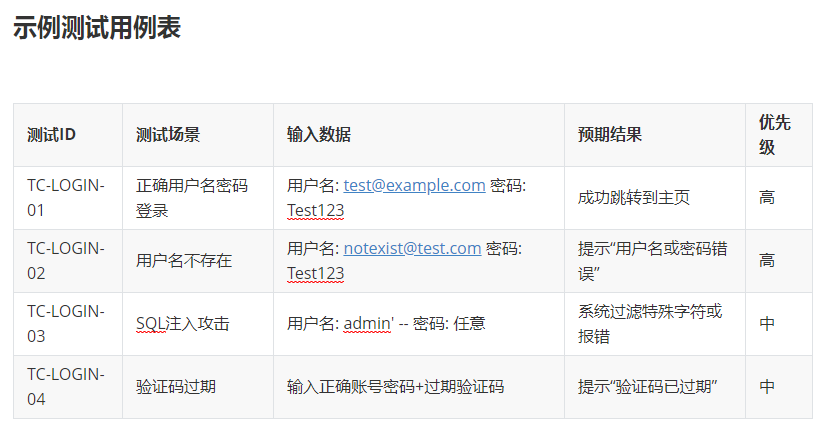Click the SQL注入攻击 scenario cell
Viewport: 833px width, 437px height.
[x=198, y=324]
